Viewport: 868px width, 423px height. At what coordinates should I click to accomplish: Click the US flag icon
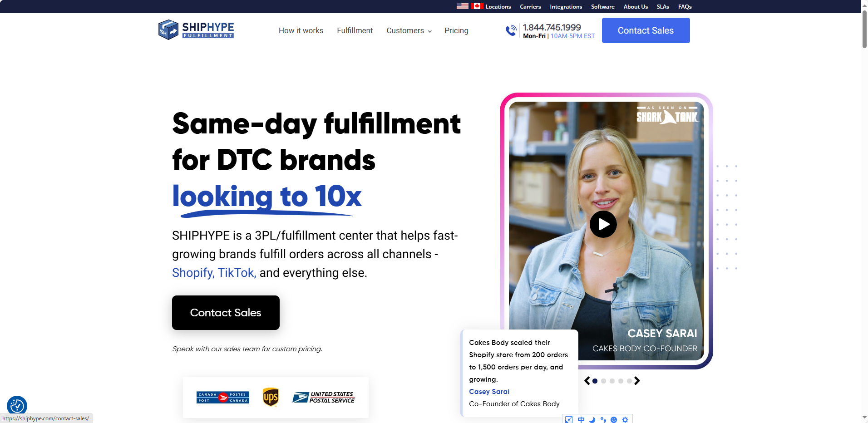click(x=462, y=6)
